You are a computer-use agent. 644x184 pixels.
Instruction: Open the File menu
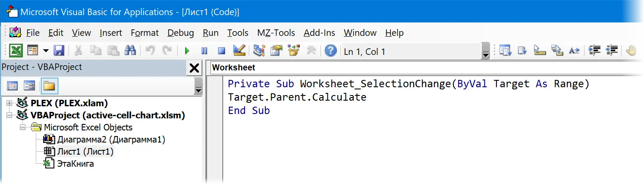pyautogui.click(x=33, y=33)
